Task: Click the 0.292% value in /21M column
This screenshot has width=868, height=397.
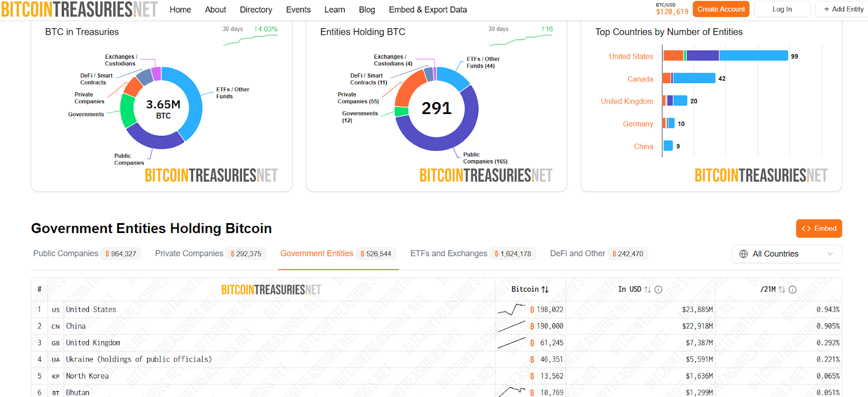Action: [x=828, y=343]
